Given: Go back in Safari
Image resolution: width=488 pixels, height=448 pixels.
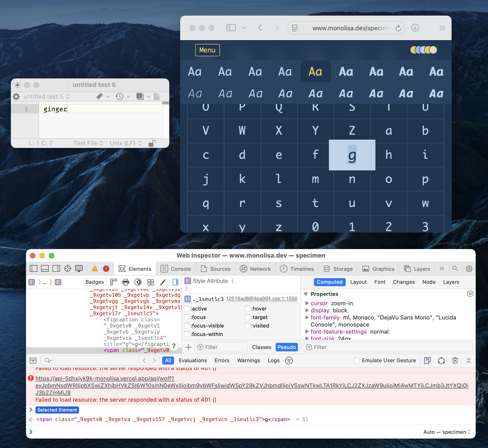Looking at the screenshot, I should pyautogui.click(x=260, y=28).
